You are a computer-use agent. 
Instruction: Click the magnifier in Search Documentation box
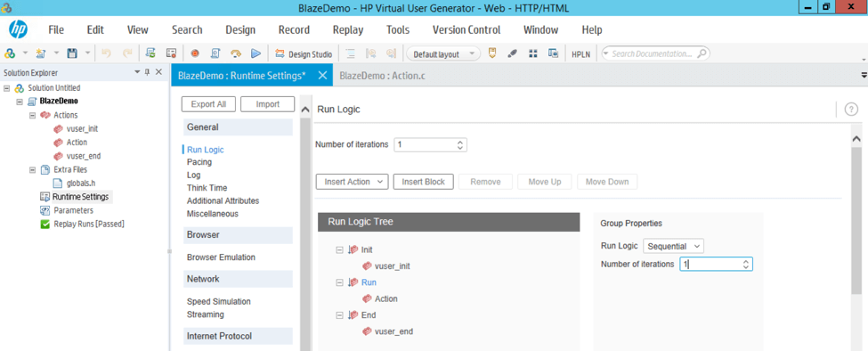point(702,53)
